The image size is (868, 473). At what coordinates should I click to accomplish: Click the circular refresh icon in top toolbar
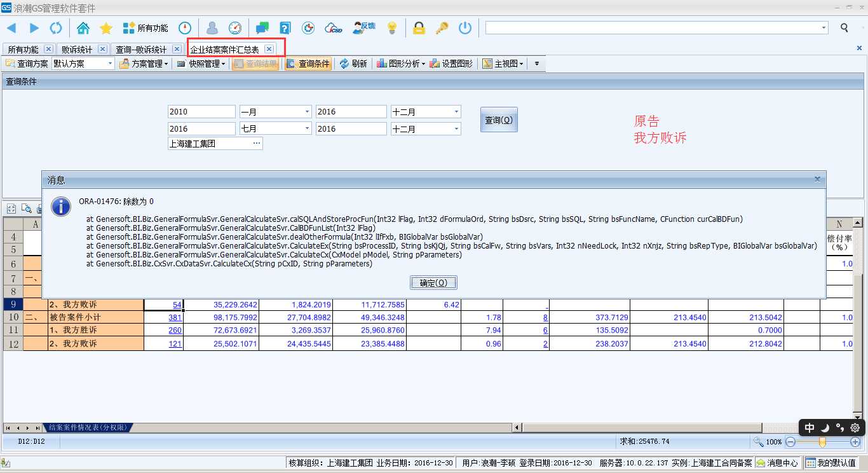pyautogui.click(x=56, y=28)
